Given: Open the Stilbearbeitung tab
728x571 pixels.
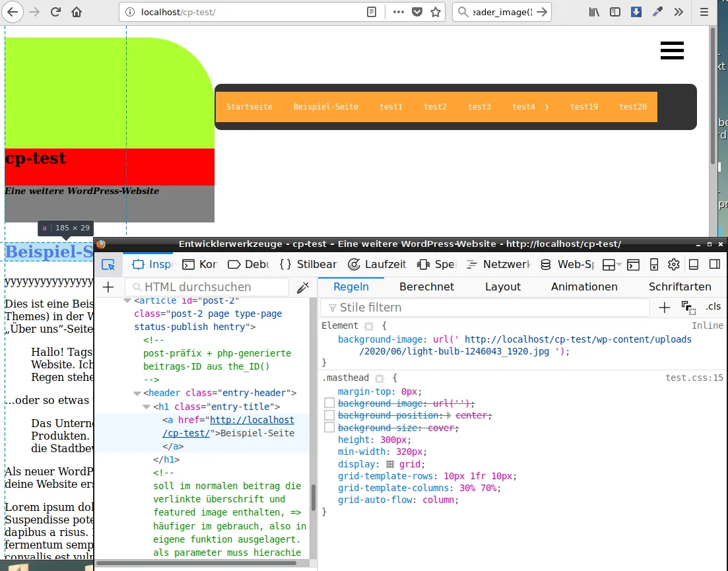Looking at the screenshot, I should pyautogui.click(x=308, y=265).
